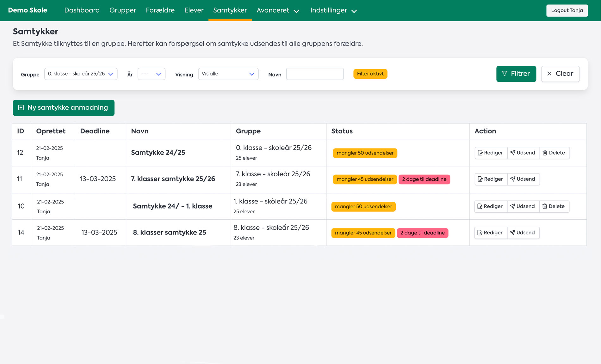Screen dimensions: 601x364
Task: Click edit pencil icon for Samtykke 24/25 row
Action: 480,153
